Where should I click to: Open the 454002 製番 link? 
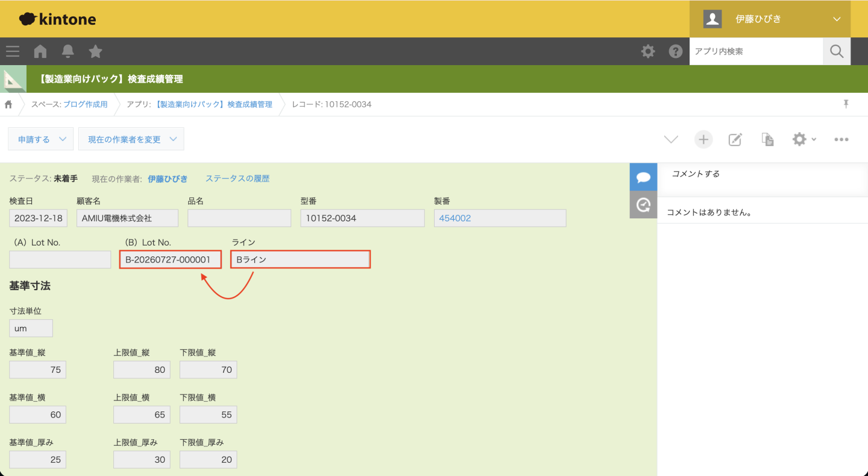point(455,218)
